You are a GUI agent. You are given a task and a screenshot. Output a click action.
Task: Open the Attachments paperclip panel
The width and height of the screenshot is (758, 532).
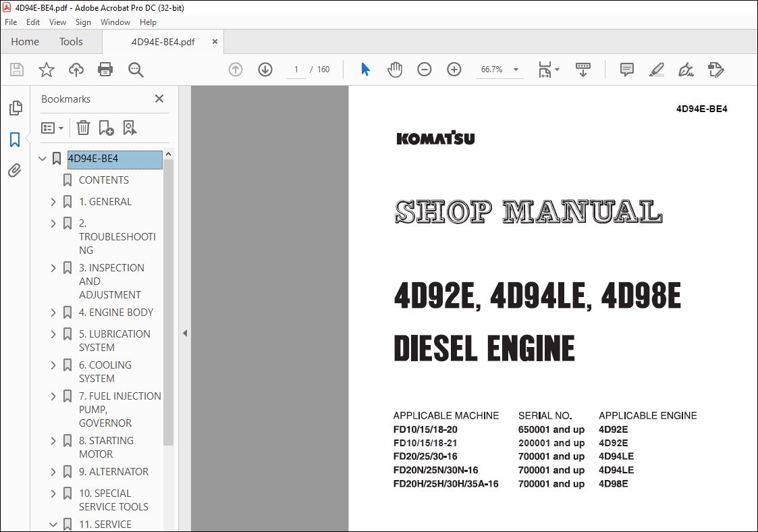(x=15, y=170)
